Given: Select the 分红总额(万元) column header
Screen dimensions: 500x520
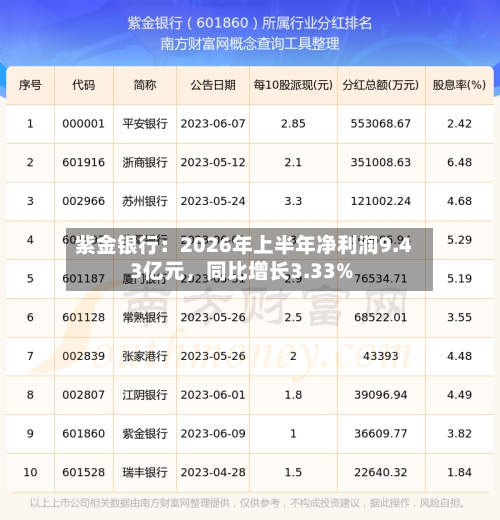Looking at the screenshot, I should point(381,85).
